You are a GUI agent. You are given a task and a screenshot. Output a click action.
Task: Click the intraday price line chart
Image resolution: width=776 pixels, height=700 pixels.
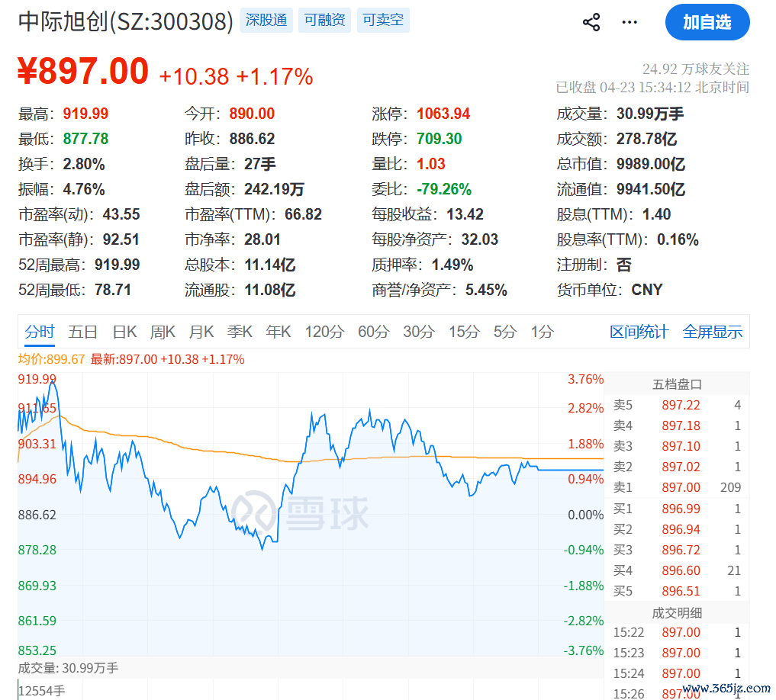tap(311, 515)
